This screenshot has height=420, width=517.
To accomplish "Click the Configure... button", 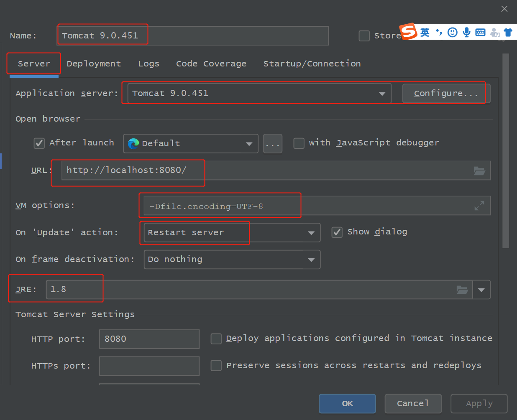I will click(446, 93).
